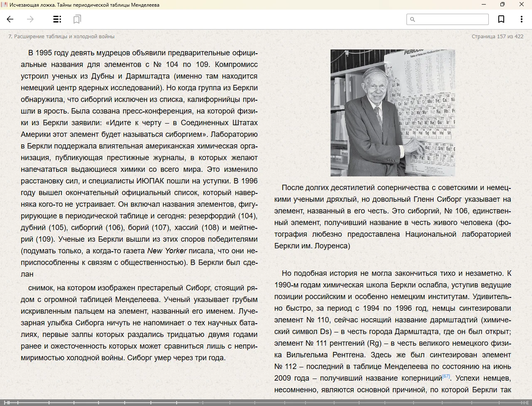Viewport: 532px width, 406px height.
Task: Click the Glenn Seaborg photo
Action: pos(392,113)
